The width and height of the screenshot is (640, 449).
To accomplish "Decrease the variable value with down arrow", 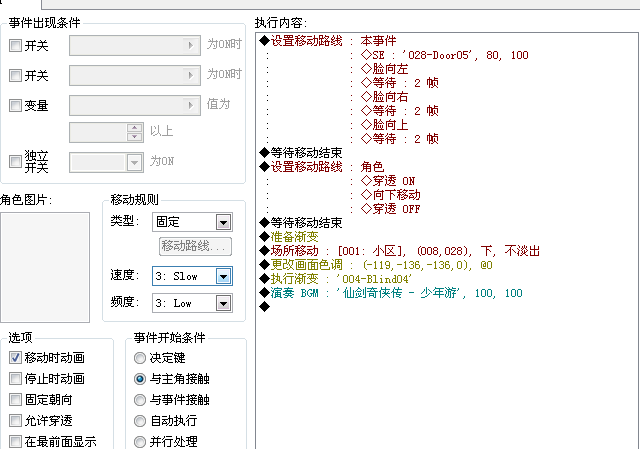I will click(x=135, y=137).
